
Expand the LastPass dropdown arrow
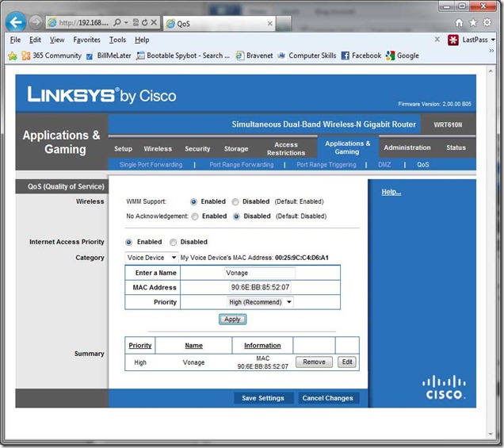[493, 40]
